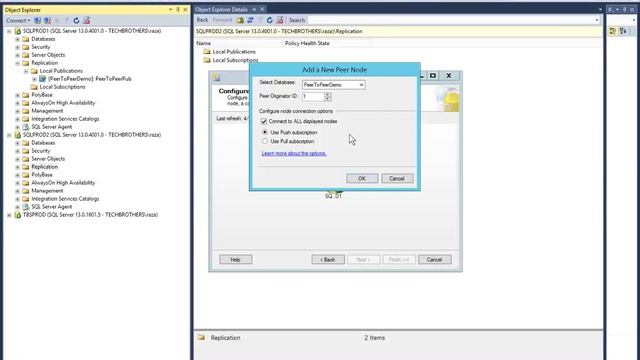Click the Up folder icon in Details toolbar
Image resolution: width=640 pixels, height=360 pixels.
[x=240, y=20]
